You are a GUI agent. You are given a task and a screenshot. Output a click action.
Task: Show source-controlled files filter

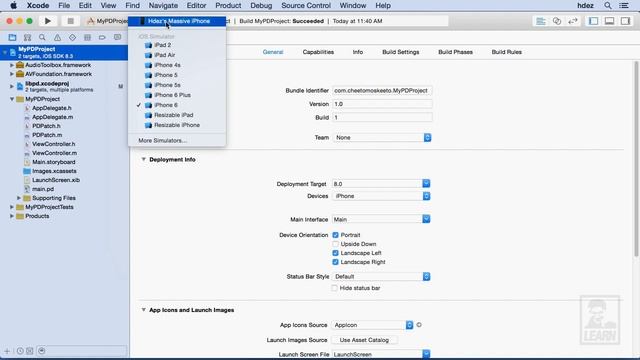[x=30, y=351]
